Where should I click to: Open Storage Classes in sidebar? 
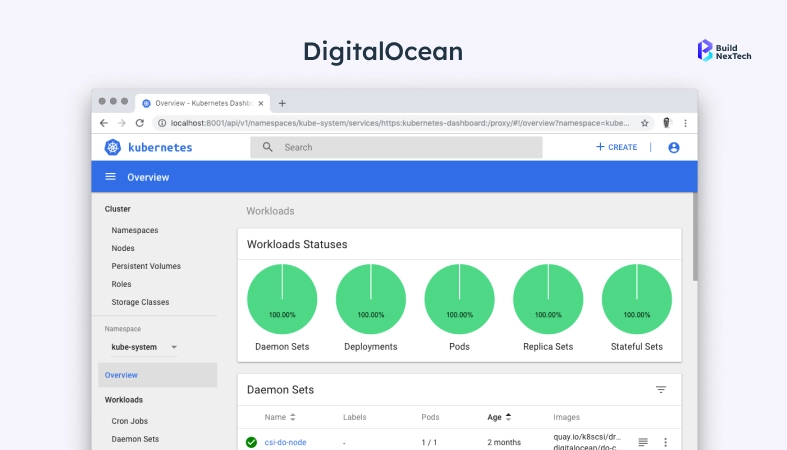pos(140,302)
